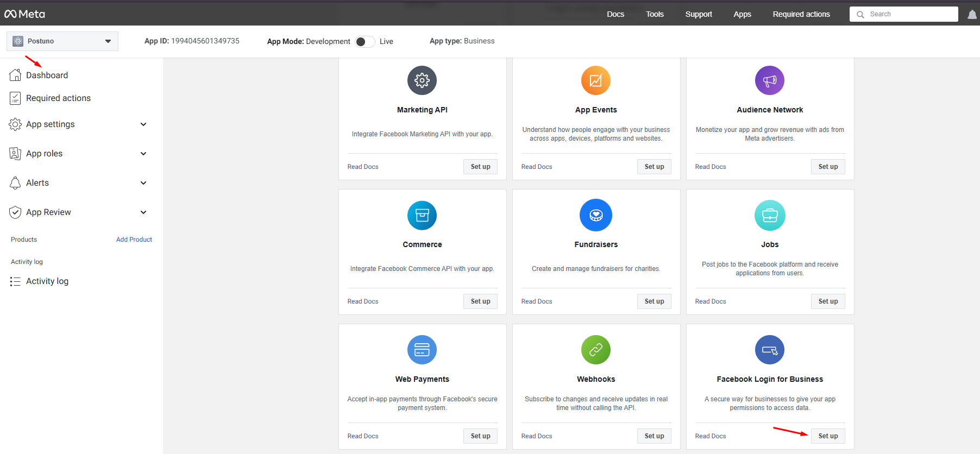Click the Jobs briefcase icon
Screen dimensions: 980x454
pyautogui.click(x=770, y=215)
